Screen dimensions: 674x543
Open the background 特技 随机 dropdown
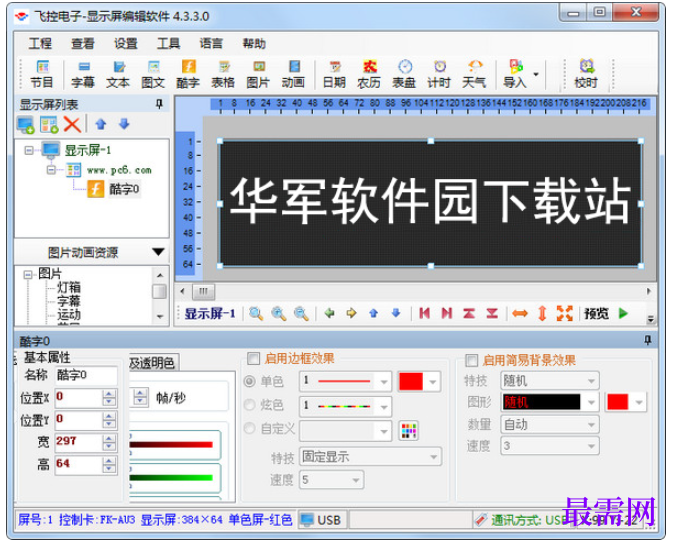(550, 381)
